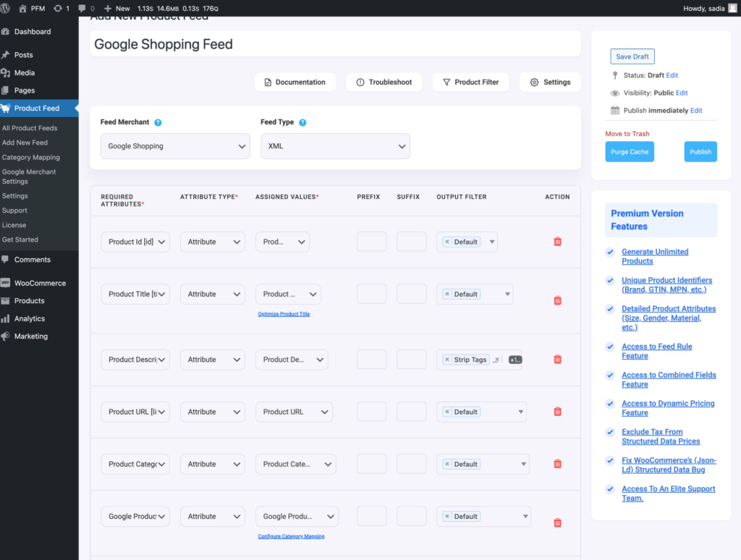
Task: Open All Product Feeds submenu item
Action: (29, 128)
